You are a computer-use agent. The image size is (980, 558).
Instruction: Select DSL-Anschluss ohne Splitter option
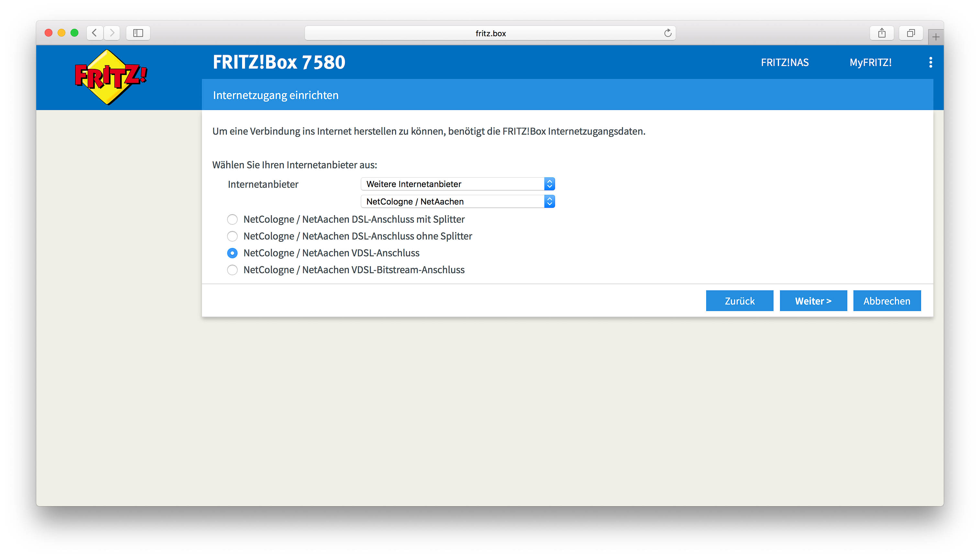232,236
